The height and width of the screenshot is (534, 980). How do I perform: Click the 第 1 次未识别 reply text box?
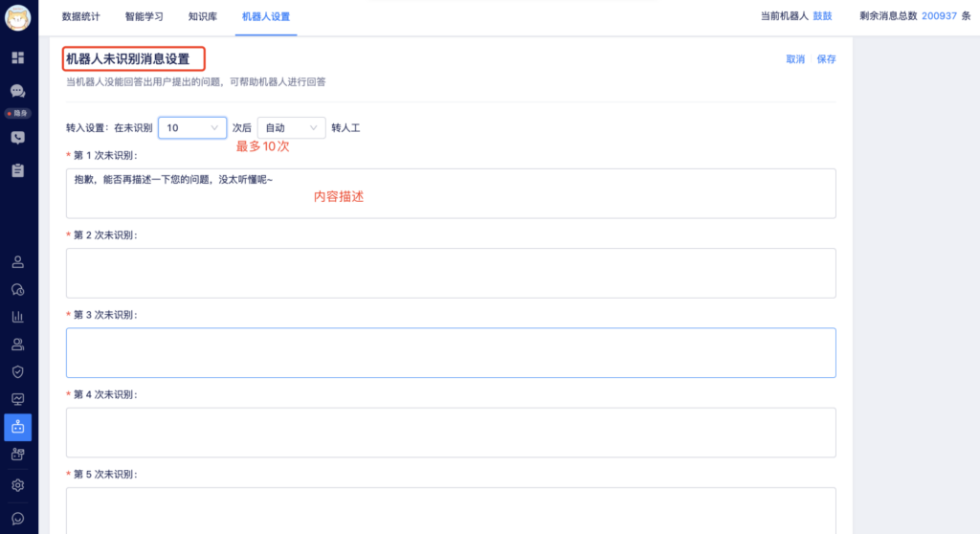tap(451, 193)
